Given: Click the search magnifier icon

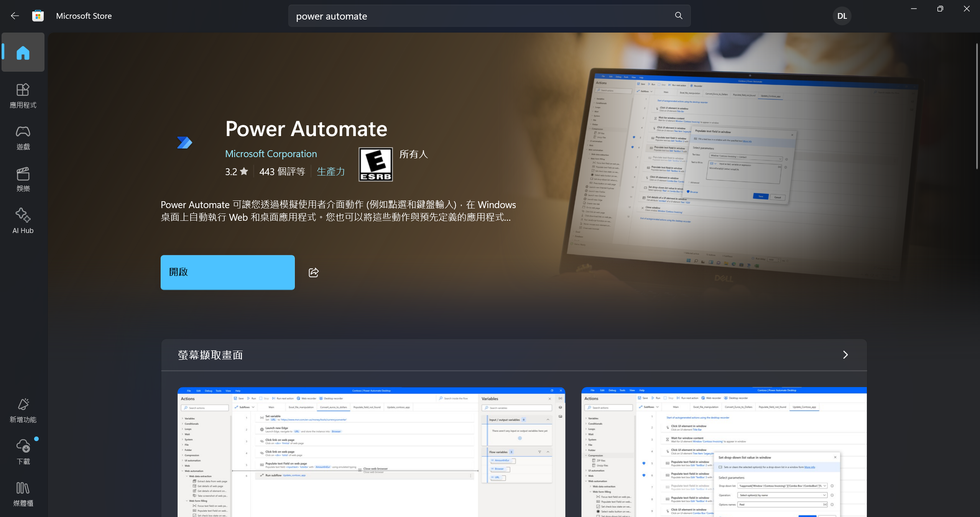Looking at the screenshot, I should tap(679, 16).
